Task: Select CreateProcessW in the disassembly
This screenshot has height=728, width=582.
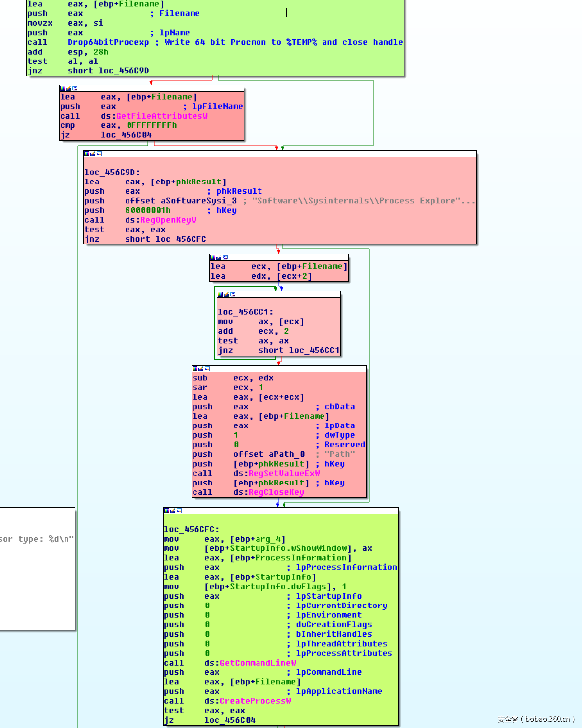Action: click(x=255, y=701)
